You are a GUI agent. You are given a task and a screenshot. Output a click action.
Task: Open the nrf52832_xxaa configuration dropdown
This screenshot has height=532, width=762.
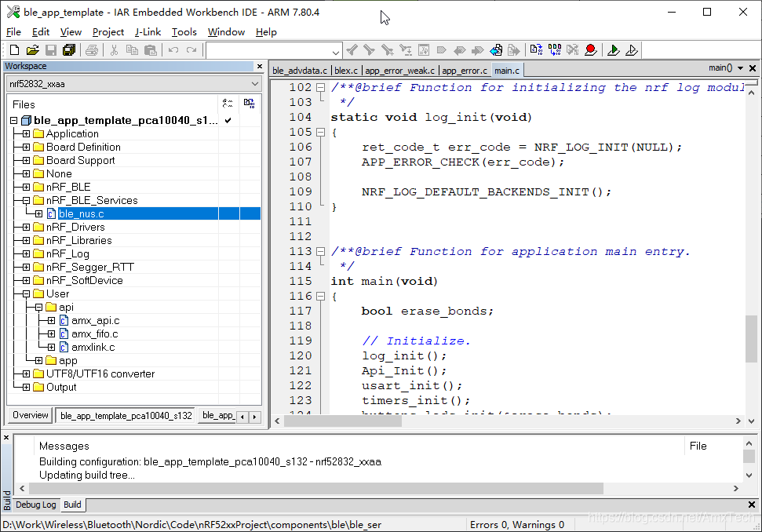point(254,84)
